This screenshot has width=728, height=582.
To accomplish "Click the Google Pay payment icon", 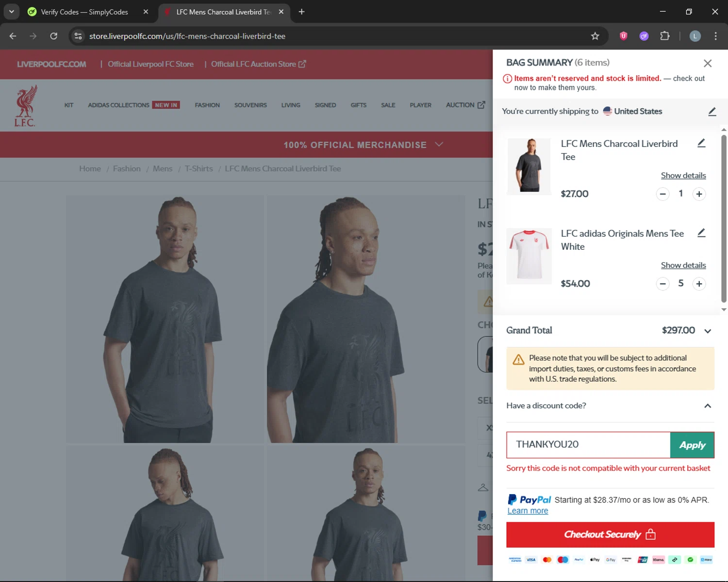I will point(611,560).
